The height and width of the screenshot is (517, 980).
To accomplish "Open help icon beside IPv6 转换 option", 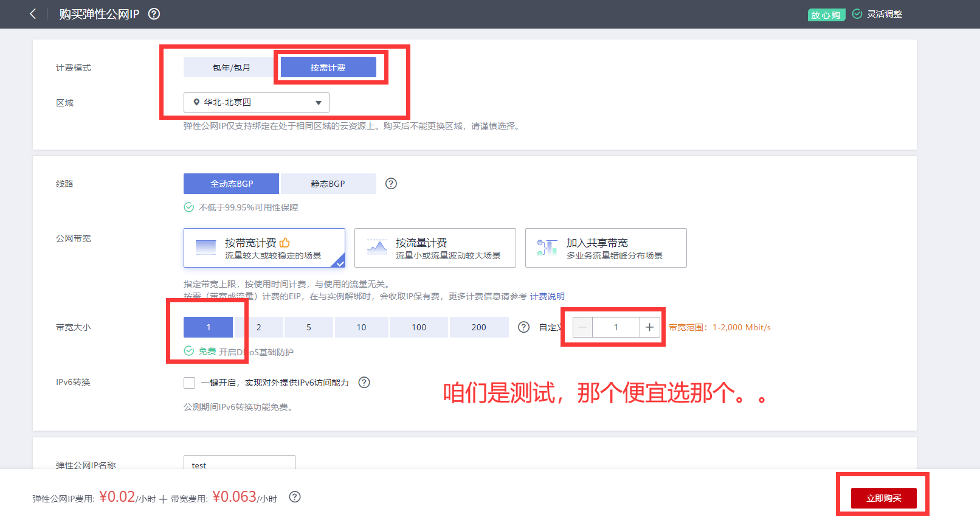I will click(364, 383).
